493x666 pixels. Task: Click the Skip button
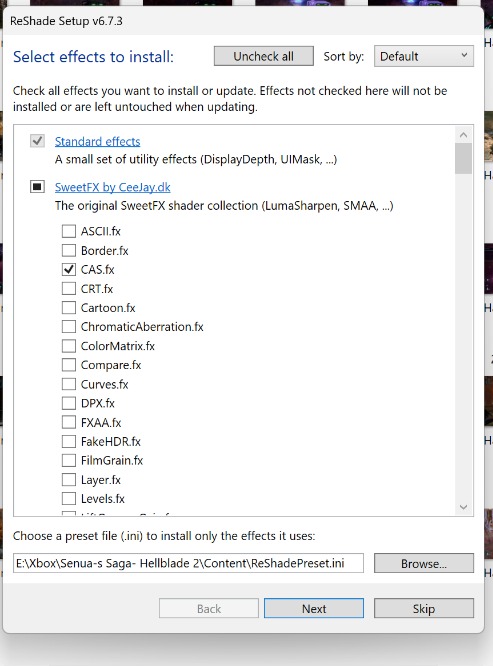(x=424, y=608)
